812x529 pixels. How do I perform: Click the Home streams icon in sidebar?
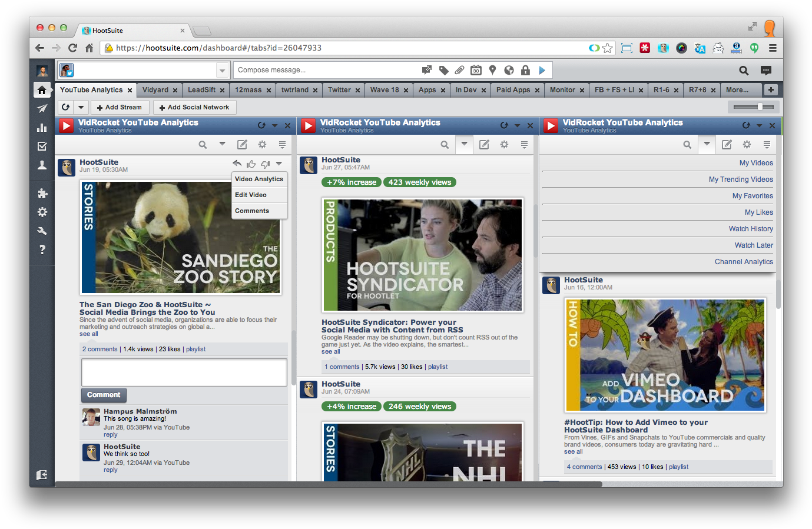pyautogui.click(x=42, y=90)
